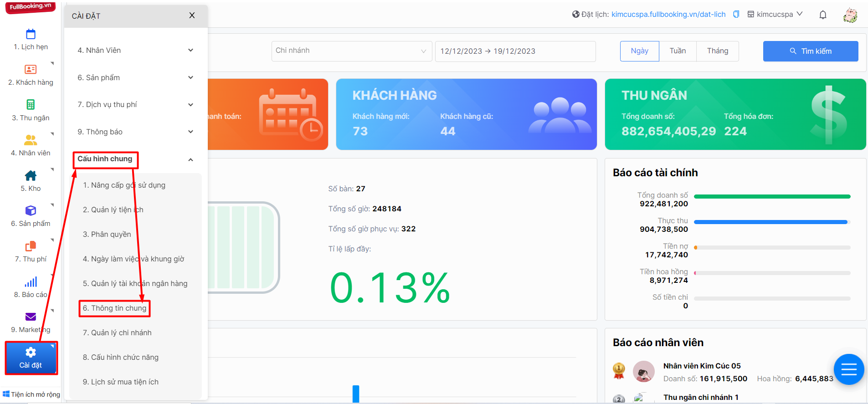Open the blue floating menu button
This screenshot has height=404, width=868.
[849, 369]
